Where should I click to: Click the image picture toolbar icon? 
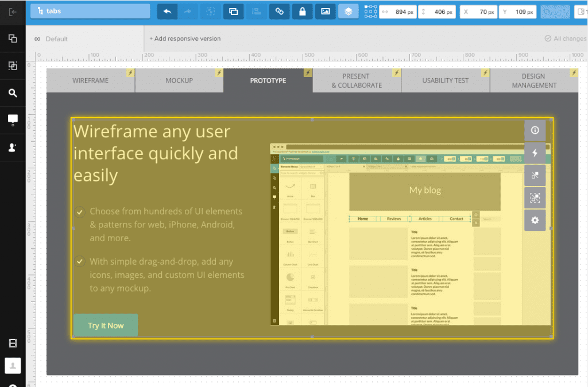[326, 11]
